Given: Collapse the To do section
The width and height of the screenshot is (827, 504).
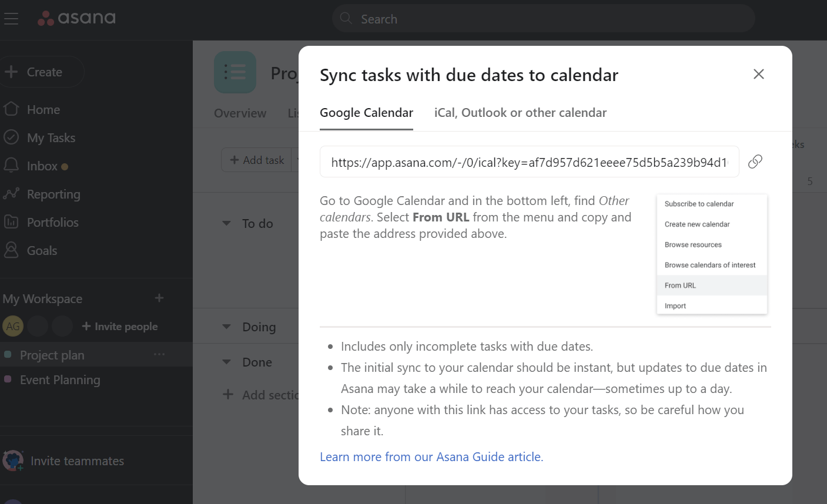Looking at the screenshot, I should click(226, 223).
